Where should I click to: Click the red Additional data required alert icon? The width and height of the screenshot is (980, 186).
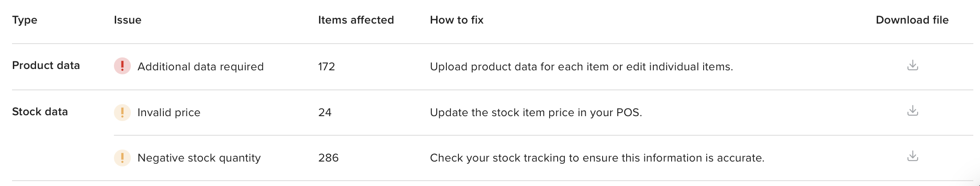(122, 66)
